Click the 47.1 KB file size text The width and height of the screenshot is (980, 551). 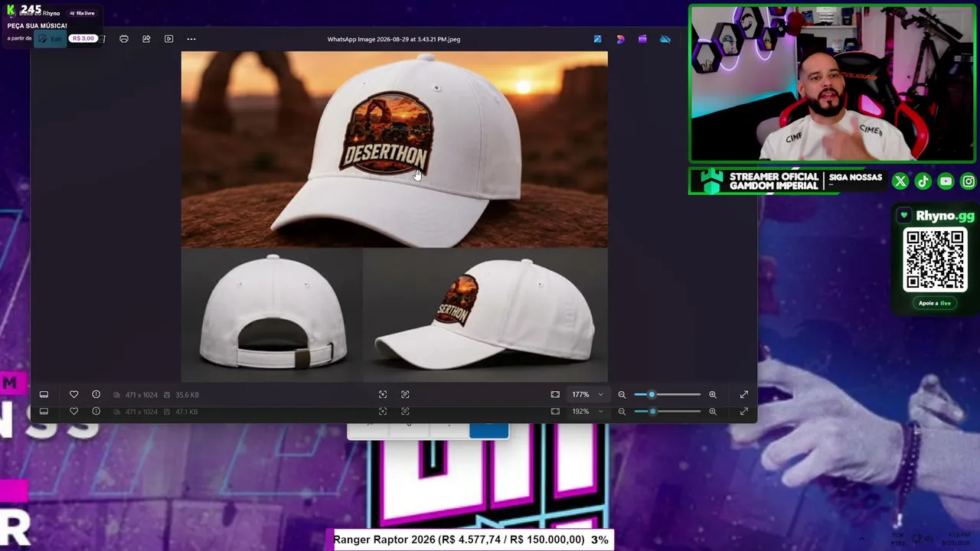click(187, 412)
